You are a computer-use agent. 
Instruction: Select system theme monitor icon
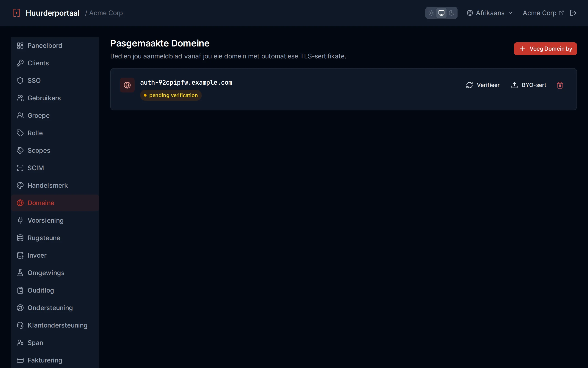click(x=441, y=13)
